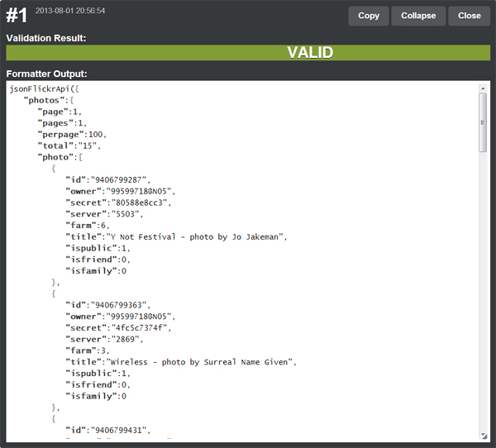The image size is (496, 448).
Task: Click the "photos":{ line
Action: click(49, 100)
